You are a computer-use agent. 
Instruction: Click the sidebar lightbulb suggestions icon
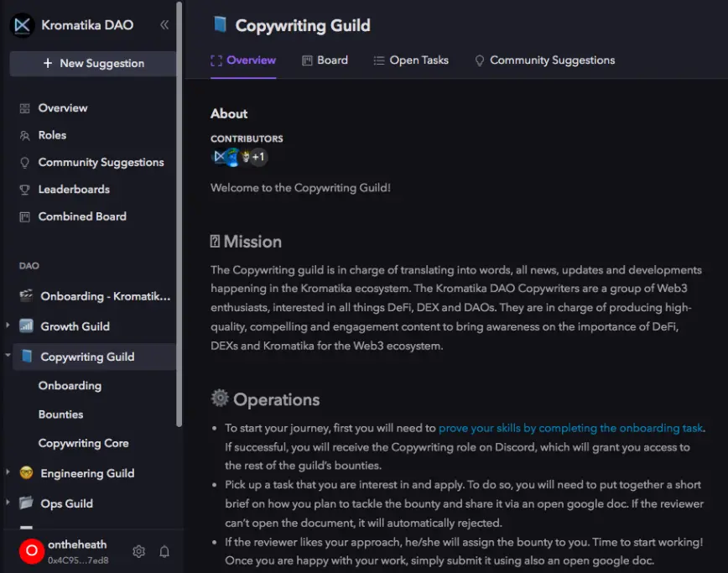(24, 163)
